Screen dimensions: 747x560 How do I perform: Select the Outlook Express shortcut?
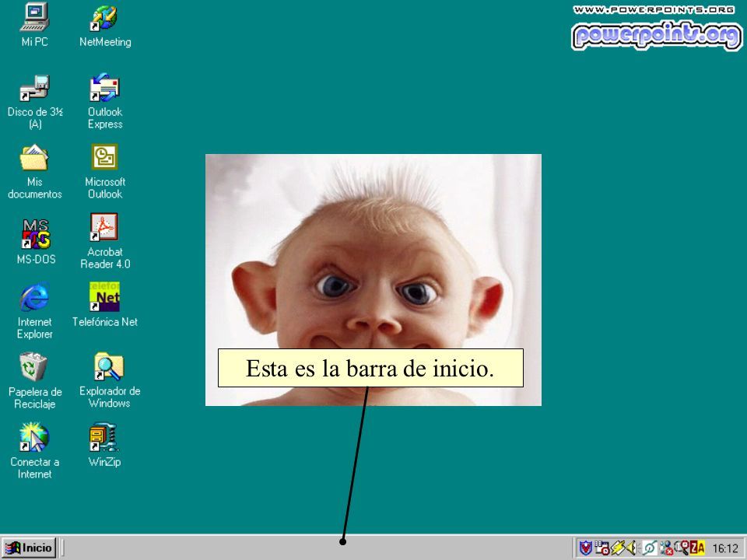click(105, 101)
